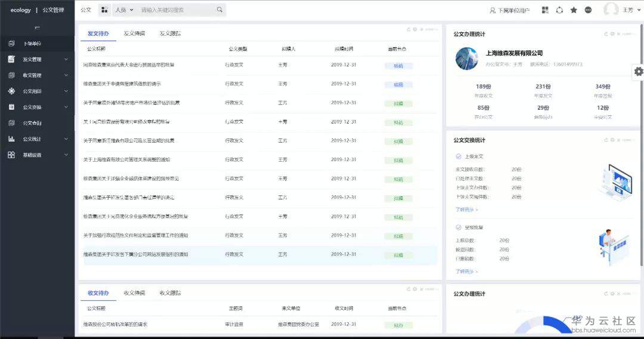This screenshot has width=644, height=339.
Task: Collapse the left sidebar with the arrow icon
Action: [37, 27]
